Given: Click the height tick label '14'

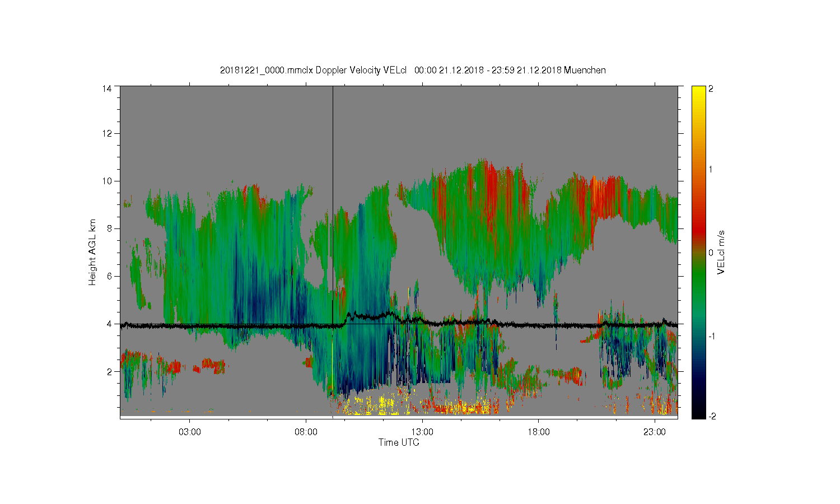Looking at the screenshot, I should pos(106,88).
